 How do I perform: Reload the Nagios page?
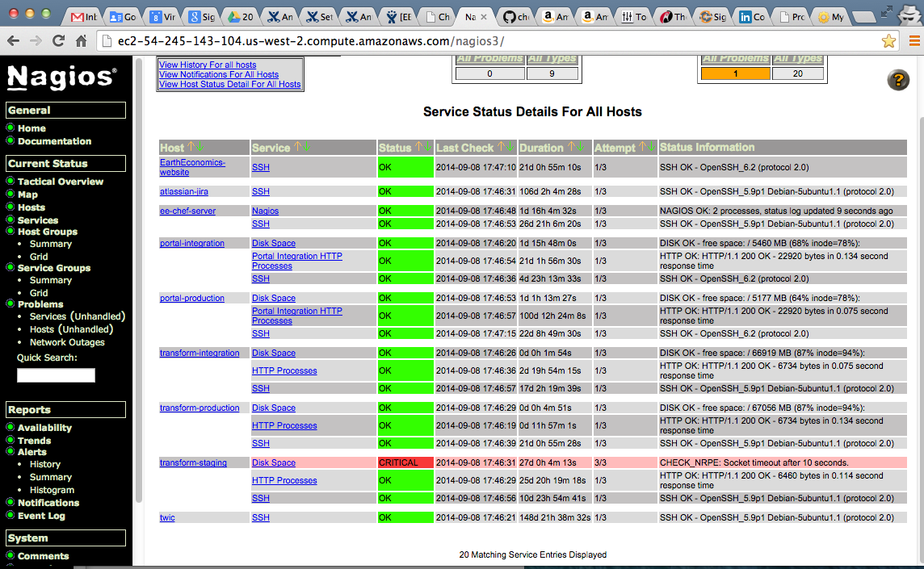[58, 41]
